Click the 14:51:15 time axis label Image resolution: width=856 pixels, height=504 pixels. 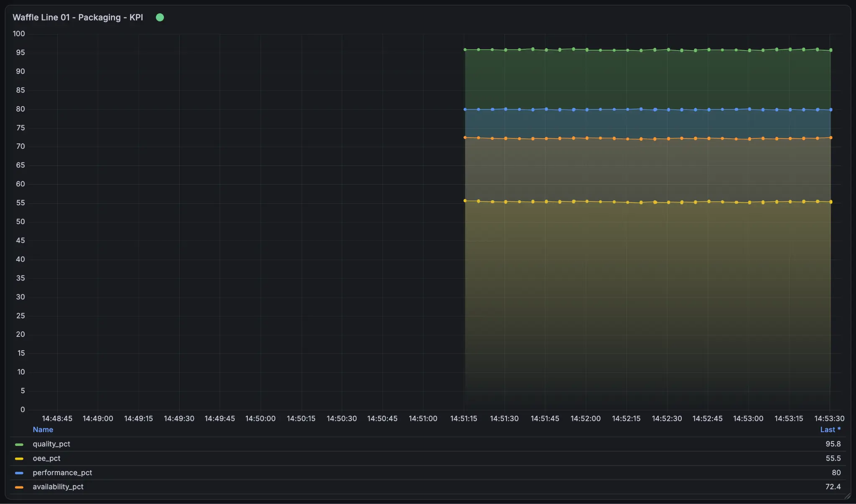464,418
